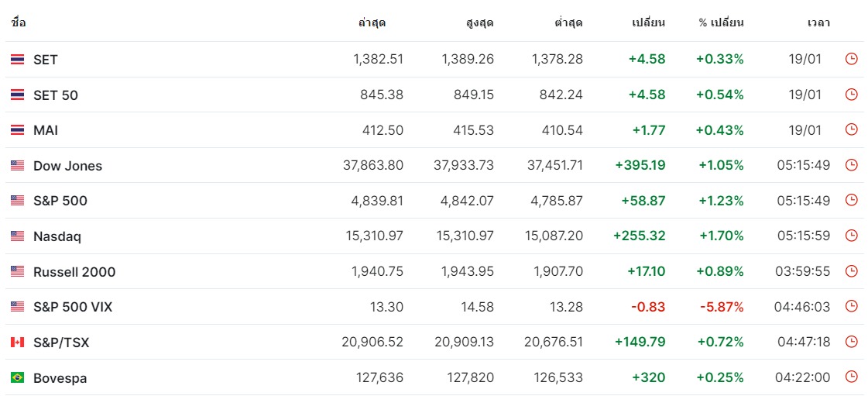The width and height of the screenshot is (868, 396).
Task: Click the clock icon in the Nasdaq row
Action: tap(852, 236)
